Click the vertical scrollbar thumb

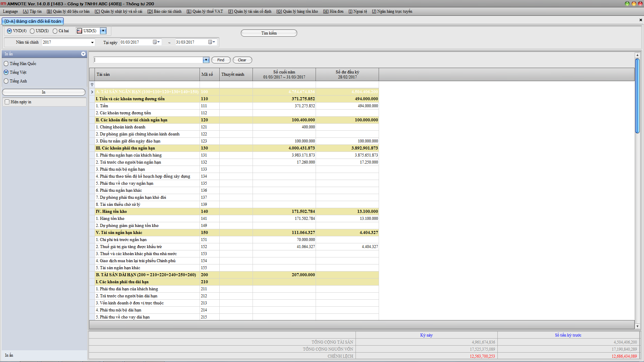click(x=637, y=96)
